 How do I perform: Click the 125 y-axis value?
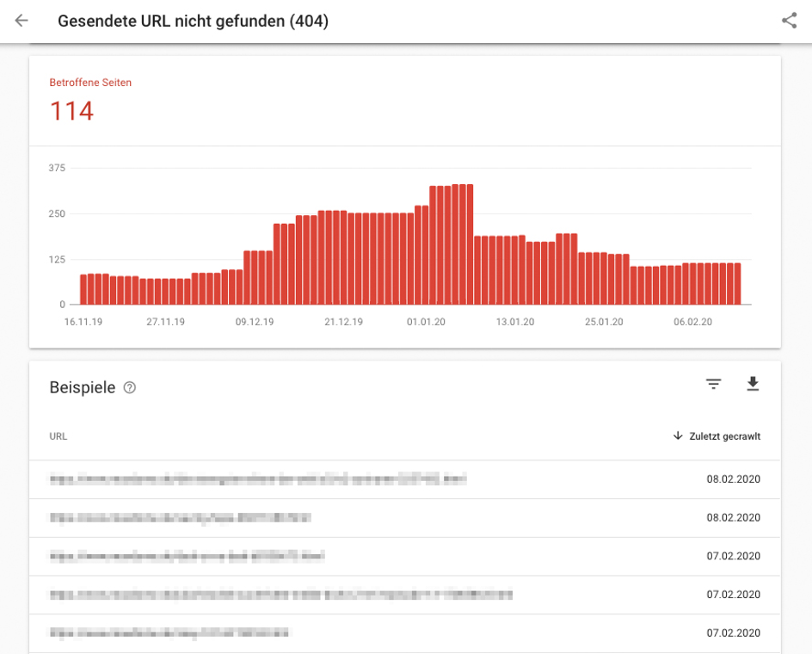(57, 259)
